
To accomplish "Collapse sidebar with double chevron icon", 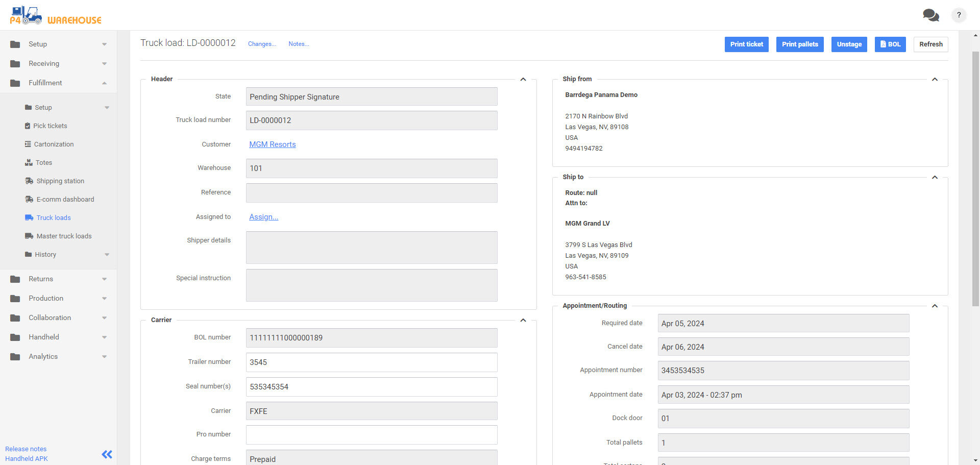I will pyautogui.click(x=107, y=454).
